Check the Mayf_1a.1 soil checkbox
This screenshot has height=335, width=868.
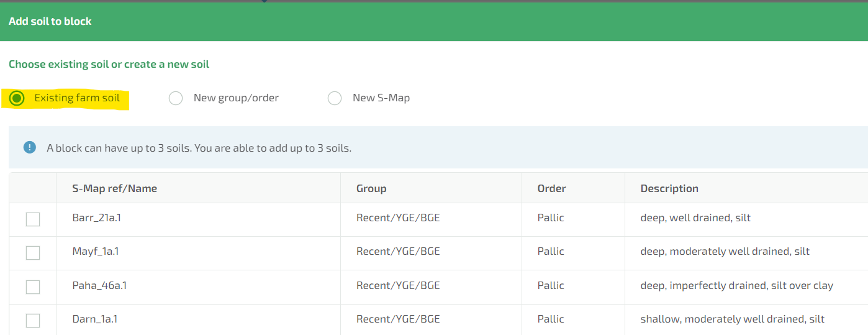pos(33,252)
